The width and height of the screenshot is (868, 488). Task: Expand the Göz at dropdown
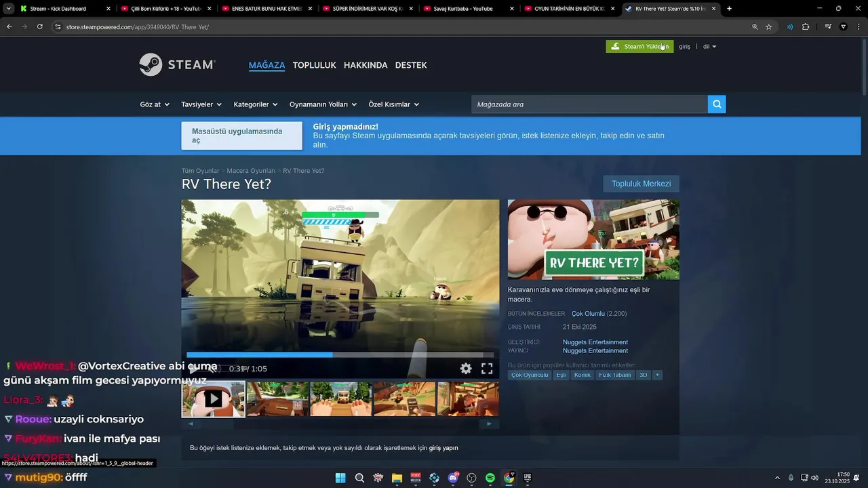click(x=155, y=104)
